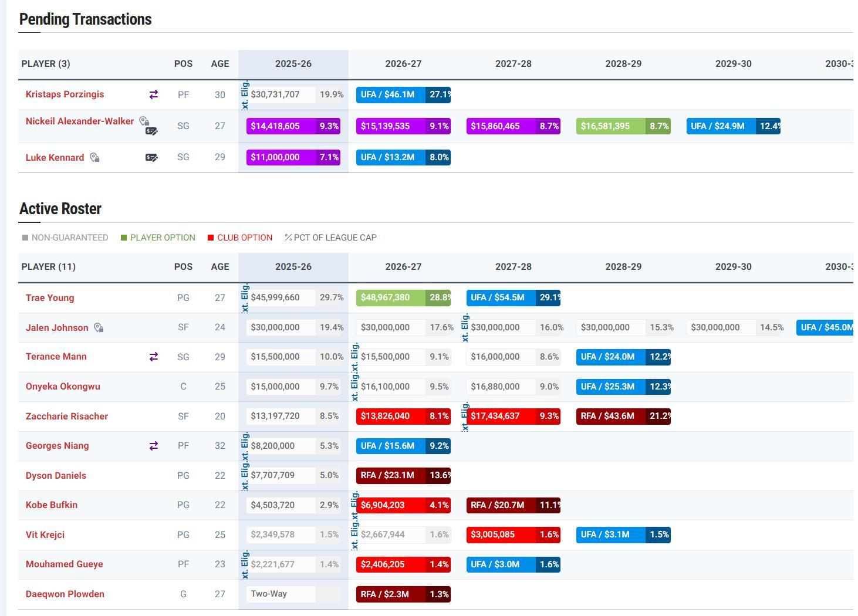
Task: Click the green PLAYER OPTION legend swatch
Action: pos(124,238)
